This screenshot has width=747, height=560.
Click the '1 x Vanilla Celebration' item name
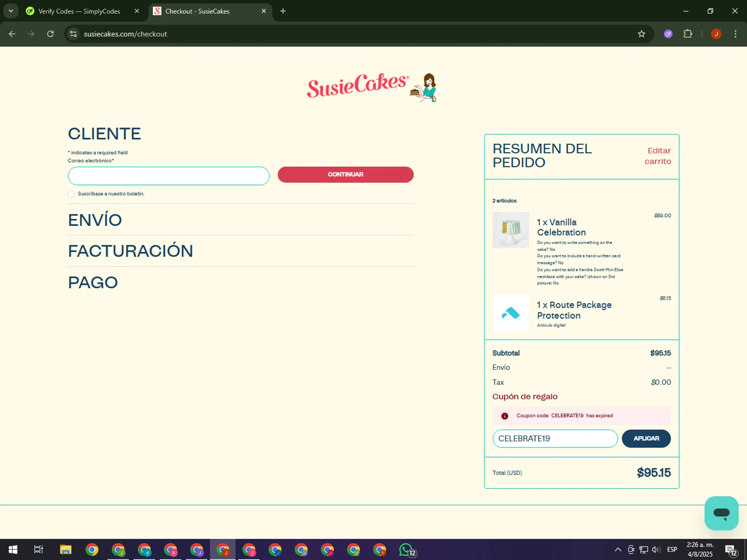pos(561,227)
